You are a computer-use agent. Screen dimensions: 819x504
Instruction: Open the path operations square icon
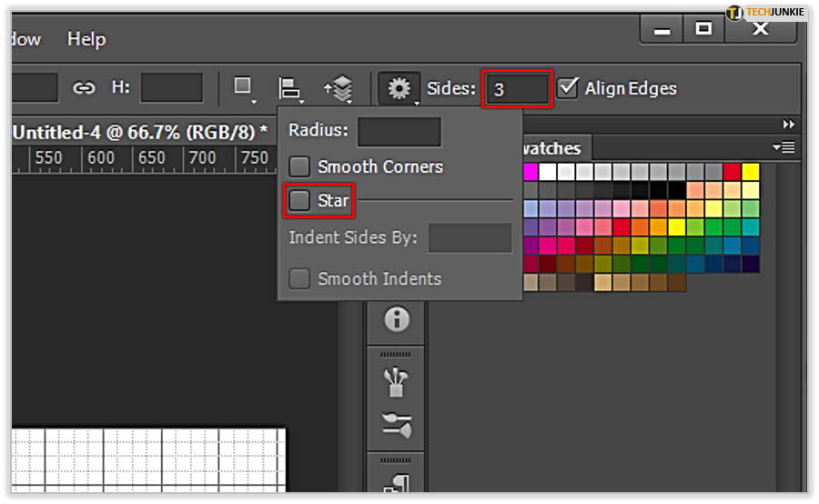243,87
